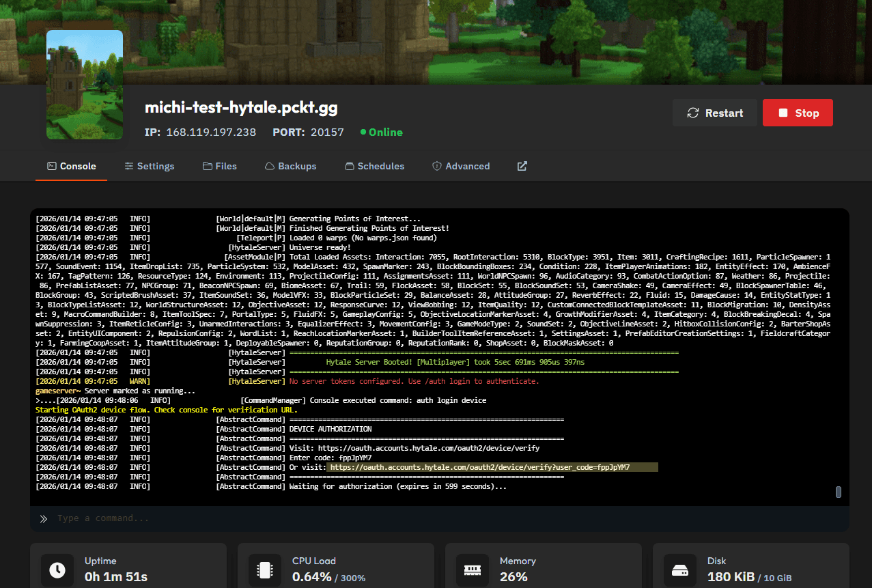
Task: Click the CPU Load chip icon
Action: (x=265, y=570)
